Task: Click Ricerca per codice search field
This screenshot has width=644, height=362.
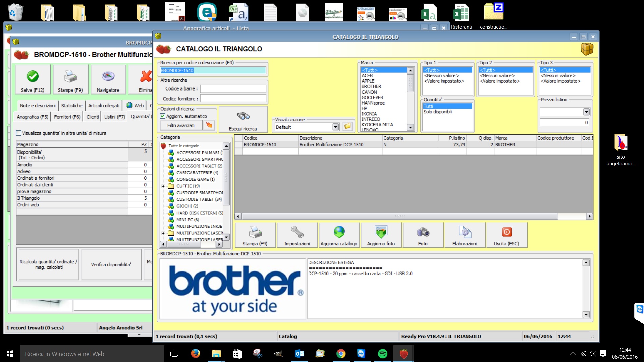Action: click(213, 70)
